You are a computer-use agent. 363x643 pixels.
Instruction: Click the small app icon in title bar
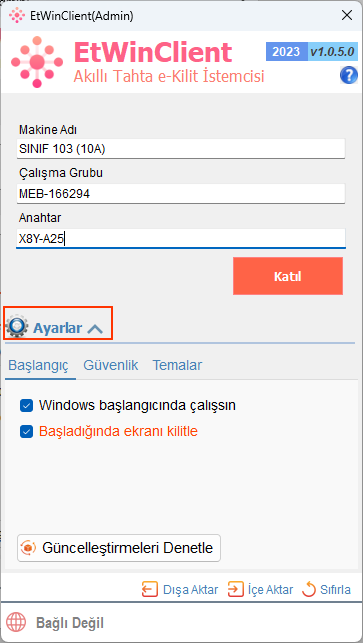click(17, 16)
